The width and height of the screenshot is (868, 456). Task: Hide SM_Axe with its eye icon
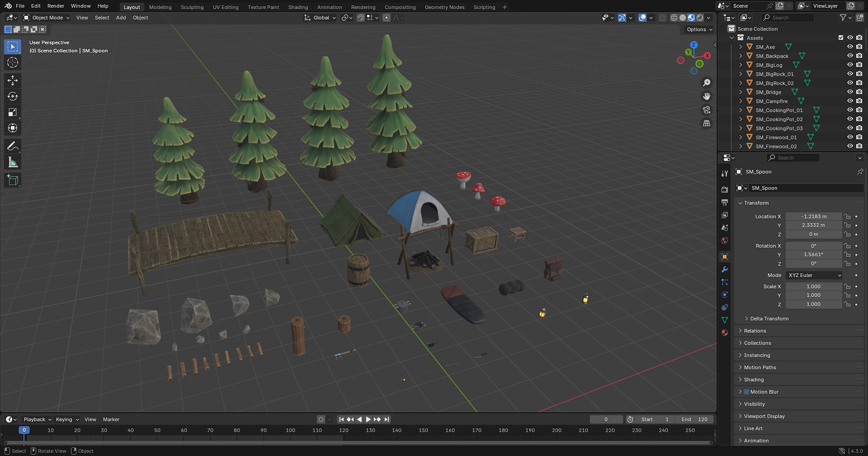[x=850, y=47]
